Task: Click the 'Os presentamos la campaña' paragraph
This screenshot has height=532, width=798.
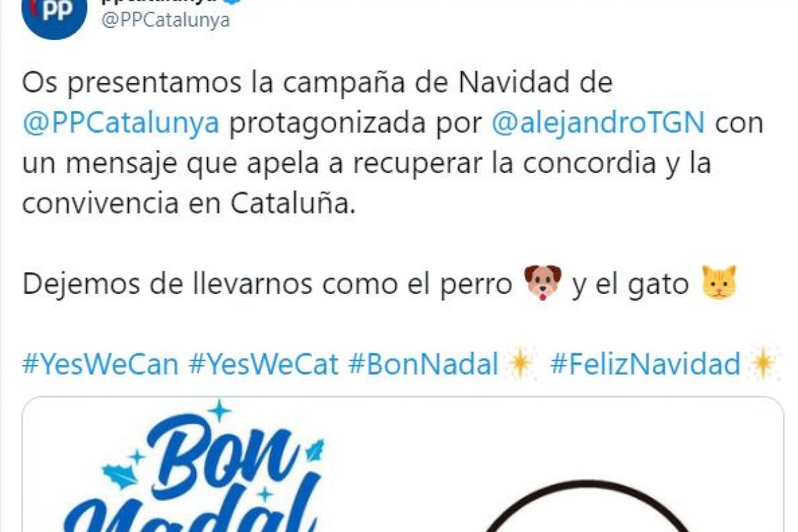Action: pos(392,144)
